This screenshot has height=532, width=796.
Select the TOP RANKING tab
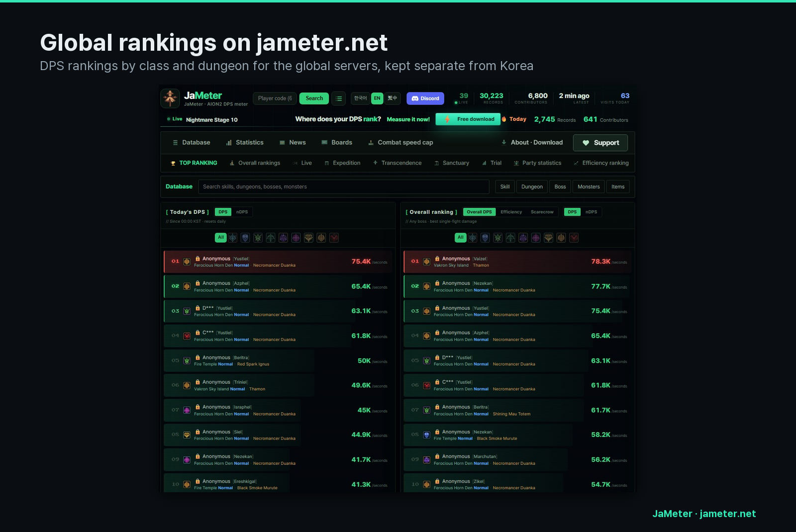194,163
